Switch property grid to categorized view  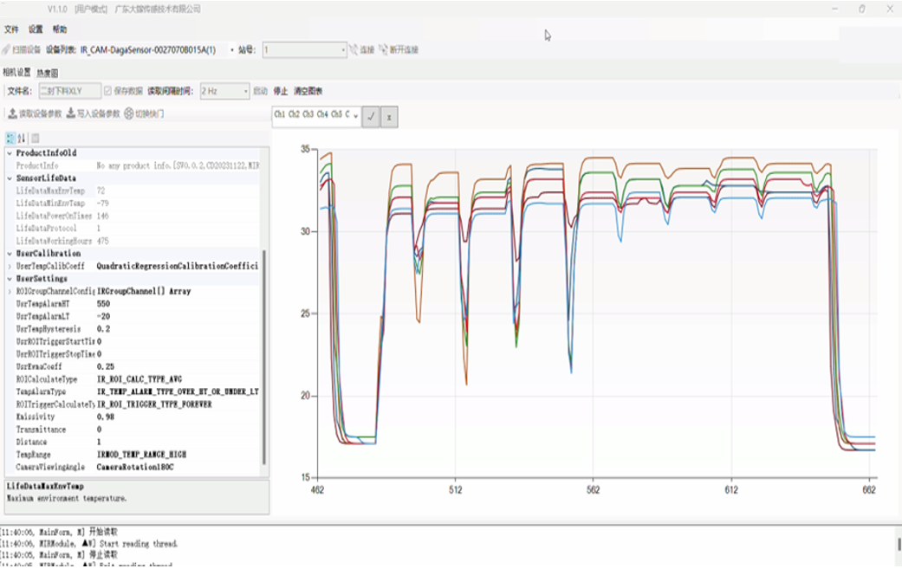click(x=10, y=138)
